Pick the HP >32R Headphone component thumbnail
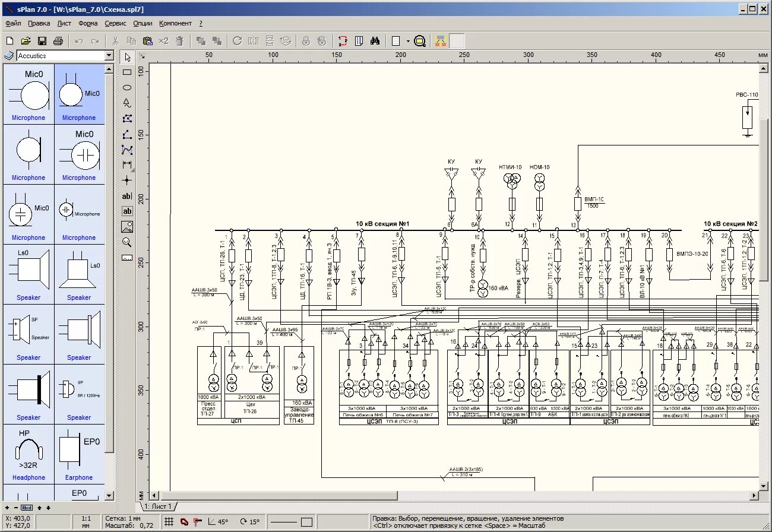 click(x=29, y=454)
